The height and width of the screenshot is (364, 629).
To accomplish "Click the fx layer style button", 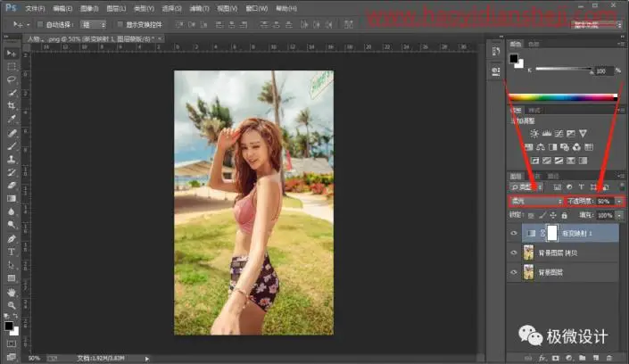I will [x=542, y=358].
